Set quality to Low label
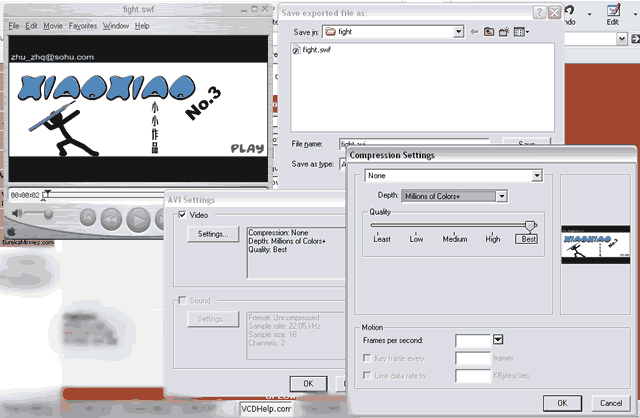The image size is (640, 418). click(x=416, y=239)
